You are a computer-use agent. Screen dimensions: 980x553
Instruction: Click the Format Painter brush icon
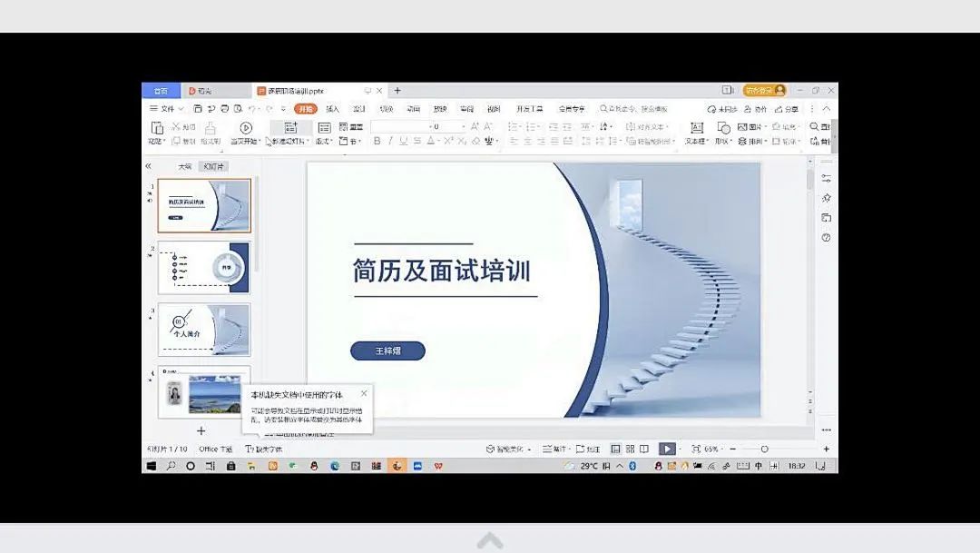211,128
